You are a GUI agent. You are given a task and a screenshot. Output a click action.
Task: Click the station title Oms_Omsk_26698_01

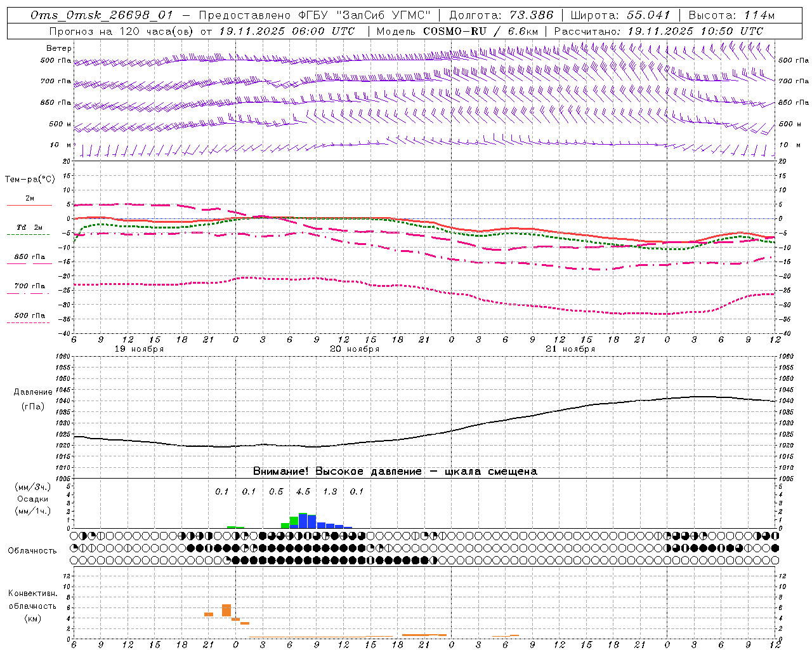click(101, 16)
